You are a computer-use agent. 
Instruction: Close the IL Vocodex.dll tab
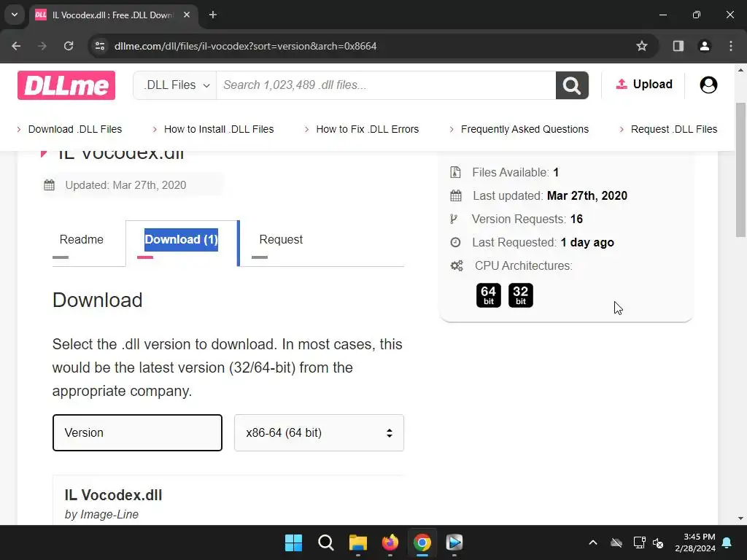[x=187, y=15]
